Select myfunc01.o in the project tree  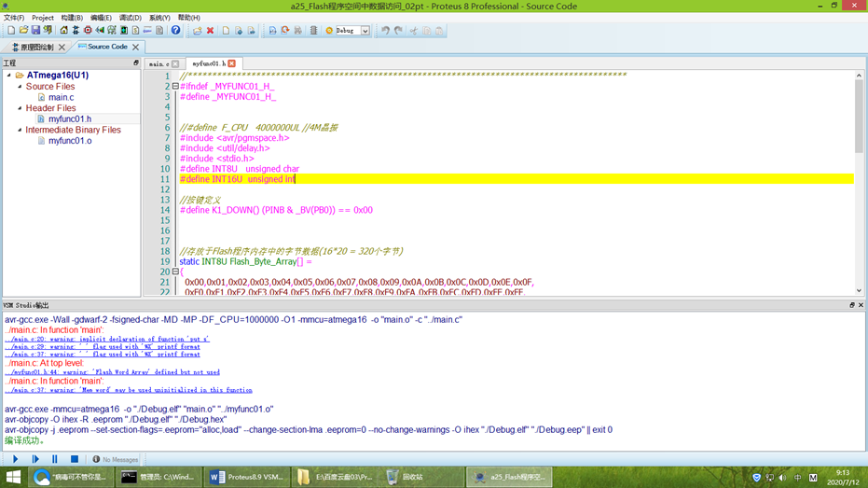[x=70, y=141]
